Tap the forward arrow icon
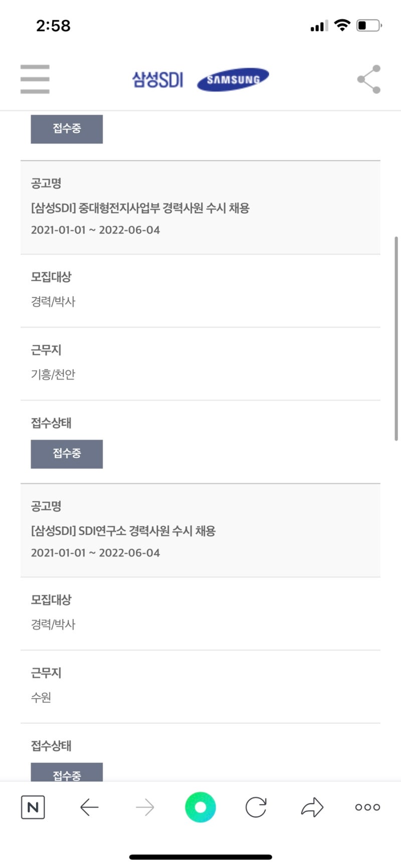Image resolution: width=401 pixels, height=868 pixels. point(145,807)
